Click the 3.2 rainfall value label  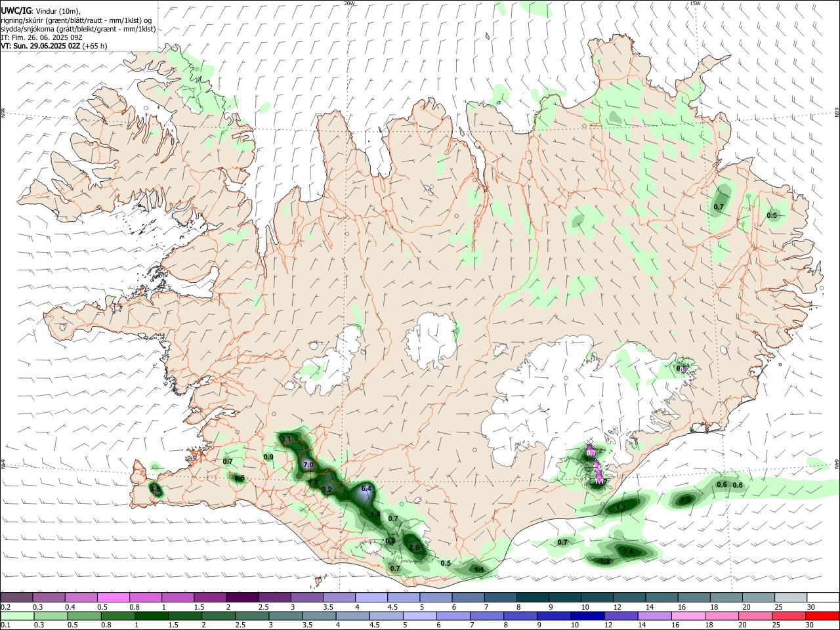click(x=327, y=490)
